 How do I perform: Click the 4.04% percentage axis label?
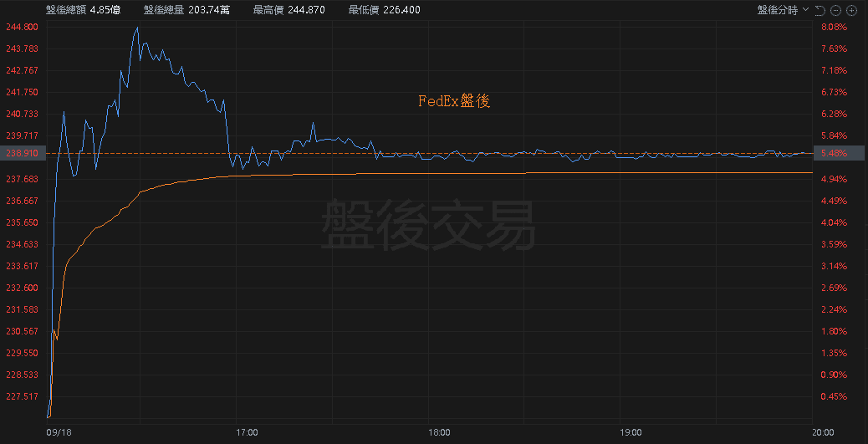tap(835, 222)
